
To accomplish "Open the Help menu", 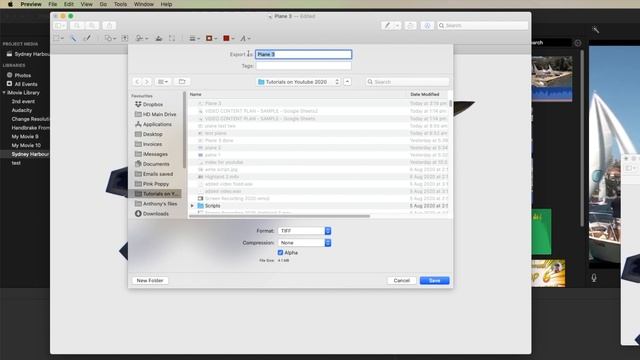I will [166, 4].
